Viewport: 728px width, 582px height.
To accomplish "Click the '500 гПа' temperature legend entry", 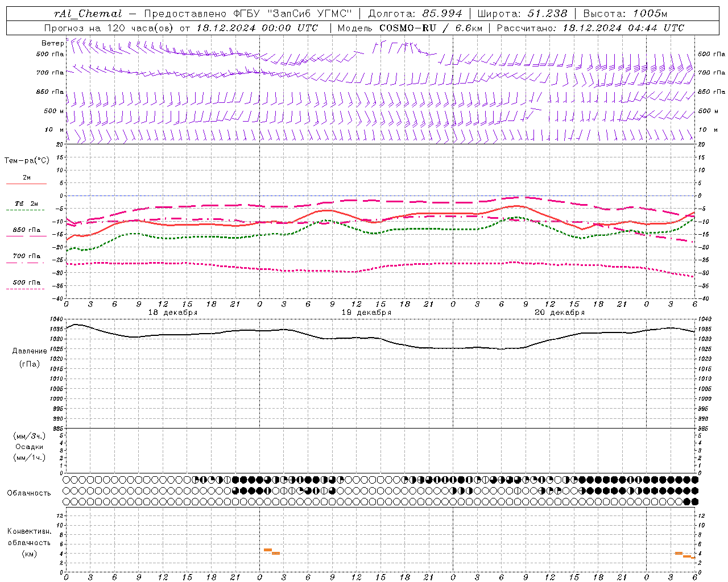I will pyautogui.click(x=27, y=282).
